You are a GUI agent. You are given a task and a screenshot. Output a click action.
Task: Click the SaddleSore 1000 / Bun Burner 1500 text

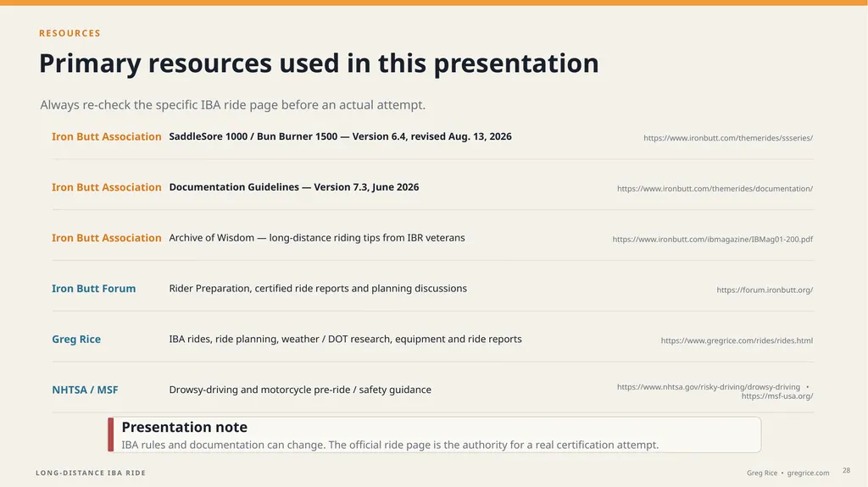click(340, 136)
